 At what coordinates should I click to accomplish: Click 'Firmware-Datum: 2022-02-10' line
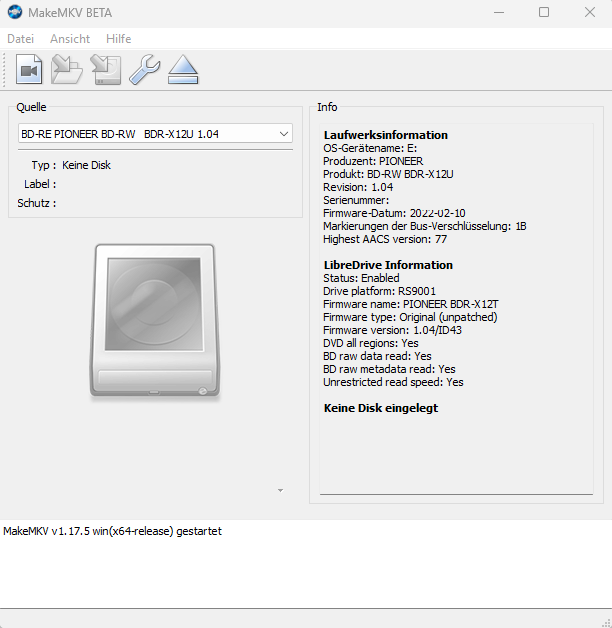click(394, 213)
